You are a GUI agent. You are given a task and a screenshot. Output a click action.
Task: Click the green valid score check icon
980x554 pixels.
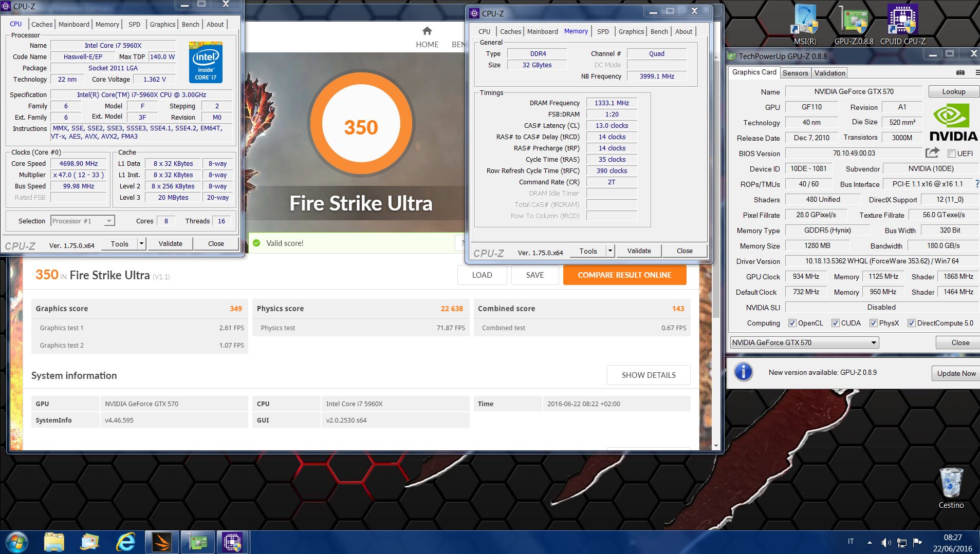[x=256, y=243]
